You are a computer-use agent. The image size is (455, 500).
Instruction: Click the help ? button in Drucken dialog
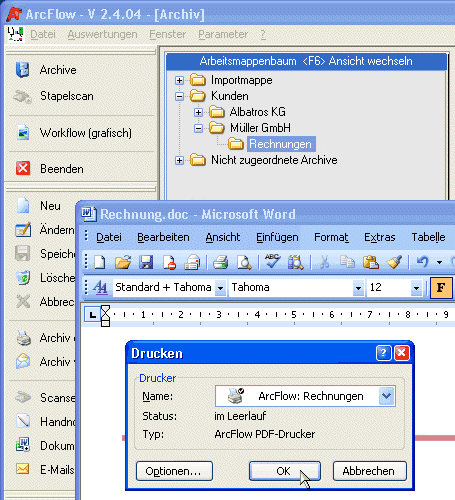click(383, 353)
